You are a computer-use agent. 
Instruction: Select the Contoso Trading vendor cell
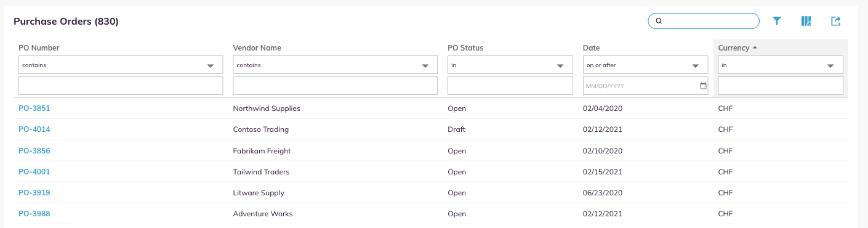click(x=261, y=129)
